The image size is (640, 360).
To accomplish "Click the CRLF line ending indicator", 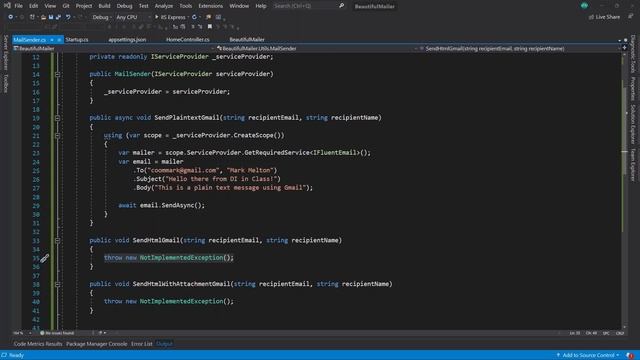I will point(620,333).
